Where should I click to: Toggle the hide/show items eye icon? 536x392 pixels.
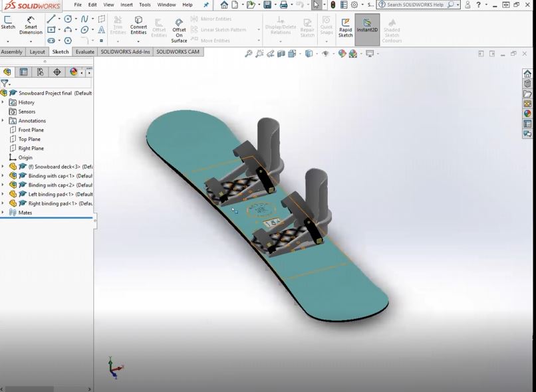(x=326, y=54)
